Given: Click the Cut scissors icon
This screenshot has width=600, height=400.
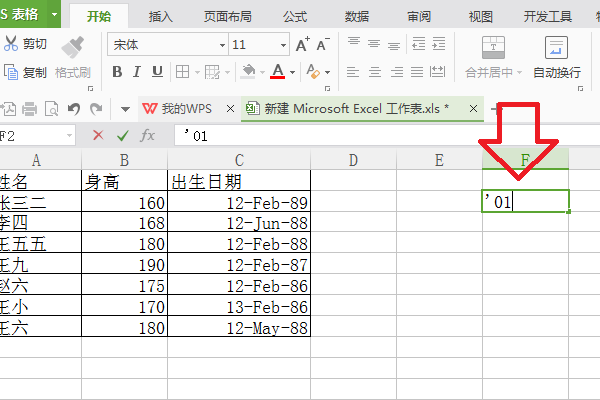Looking at the screenshot, I should click(x=10, y=44).
